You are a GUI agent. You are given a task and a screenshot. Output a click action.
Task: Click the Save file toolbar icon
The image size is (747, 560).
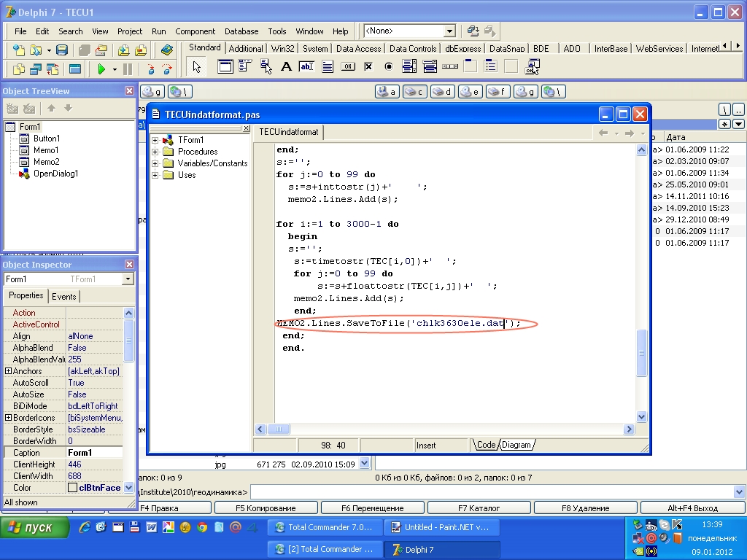click(x=62, y=50)
